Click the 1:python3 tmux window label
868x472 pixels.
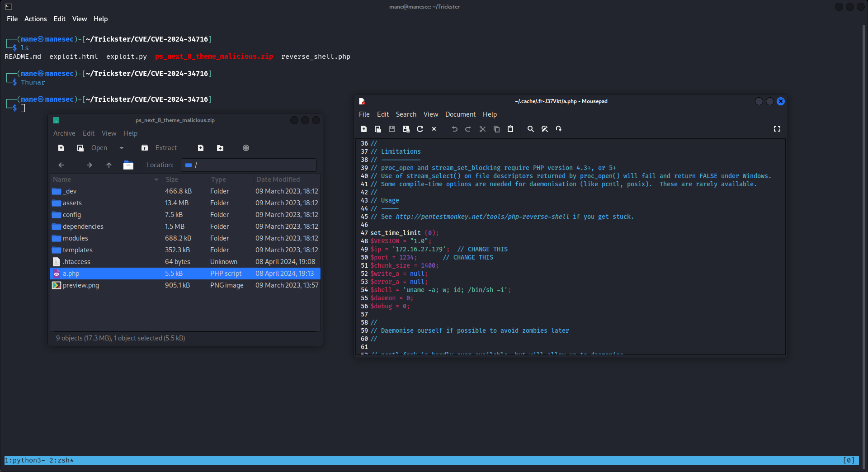coord(24,460)
